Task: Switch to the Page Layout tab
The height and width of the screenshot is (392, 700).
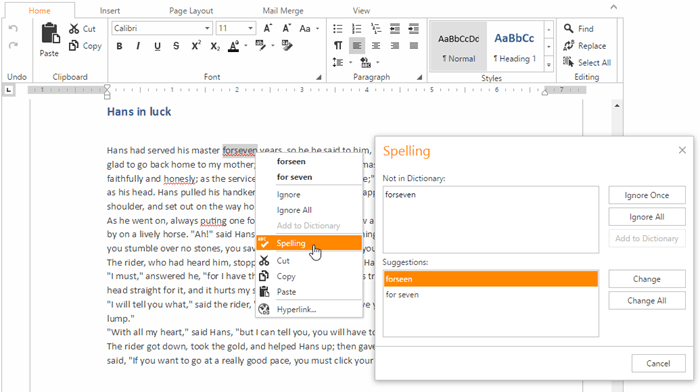Action: [x=191, y=11]
